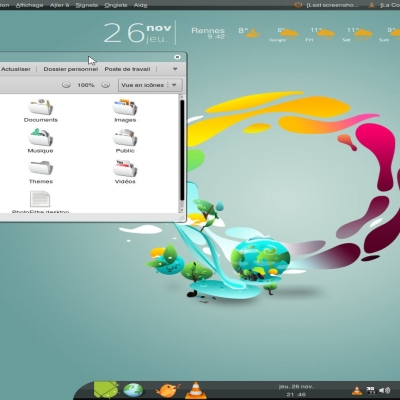Click the zoom in button right of 100%
Image resolution: width=400 pixels, height=400 pixels.
point(106,85)
